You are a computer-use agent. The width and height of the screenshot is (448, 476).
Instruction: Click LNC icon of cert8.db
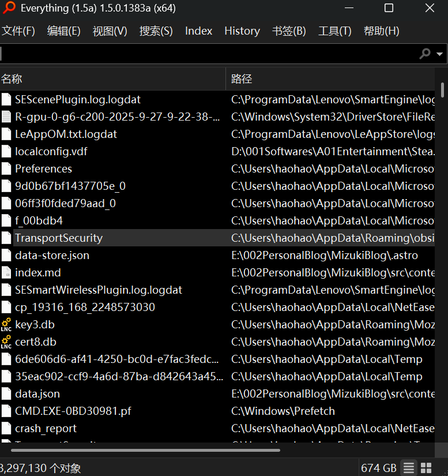[x=6, y=342]
